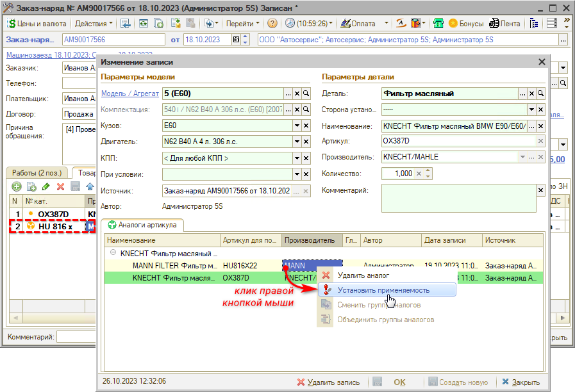The width and height of the screenshot is (575, 392).
Task: Clear the Модель 5 (E60) field
Action: pos(297,94)
